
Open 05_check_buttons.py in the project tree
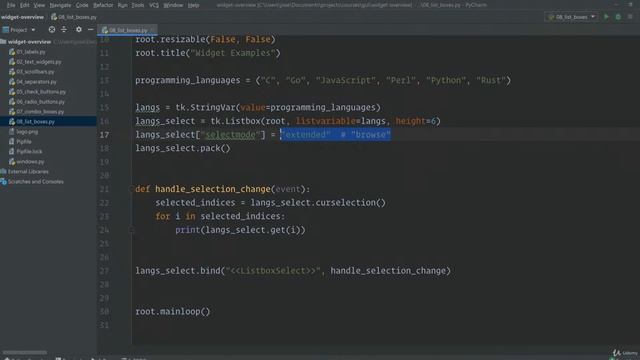(x=41, y=92)
